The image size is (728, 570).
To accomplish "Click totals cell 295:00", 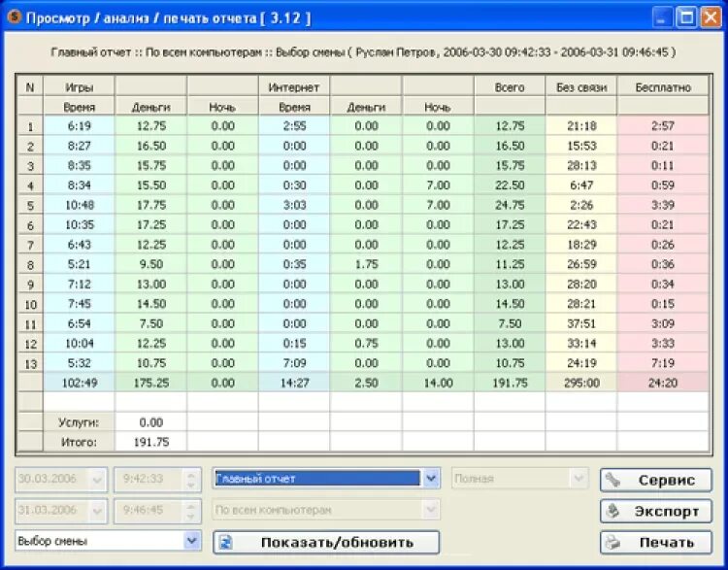I will point(581,383).
